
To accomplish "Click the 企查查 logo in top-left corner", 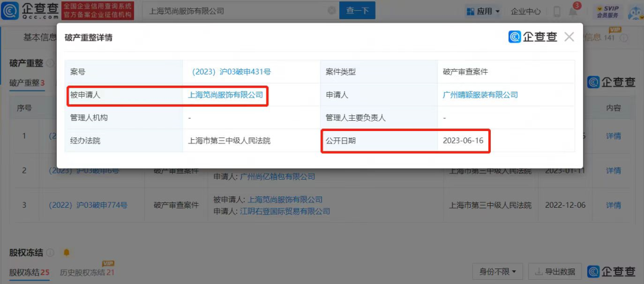I will click(x=30, y=10).
